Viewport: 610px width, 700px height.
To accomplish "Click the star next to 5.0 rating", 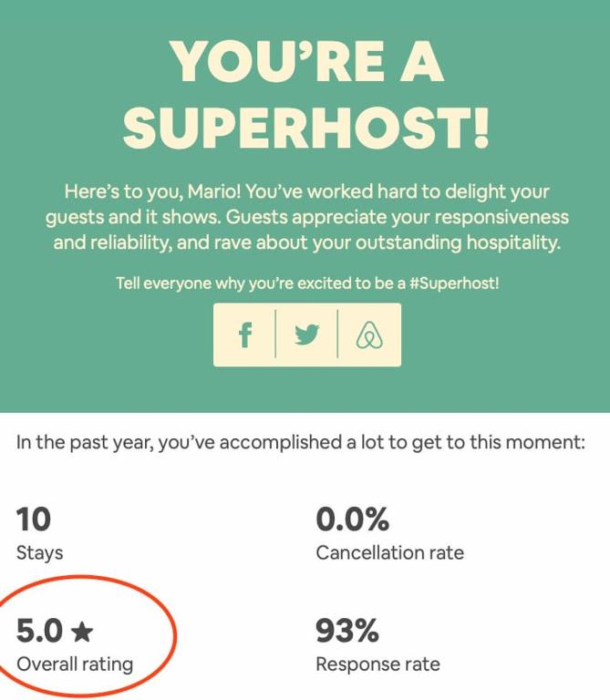I will point(81,631).
